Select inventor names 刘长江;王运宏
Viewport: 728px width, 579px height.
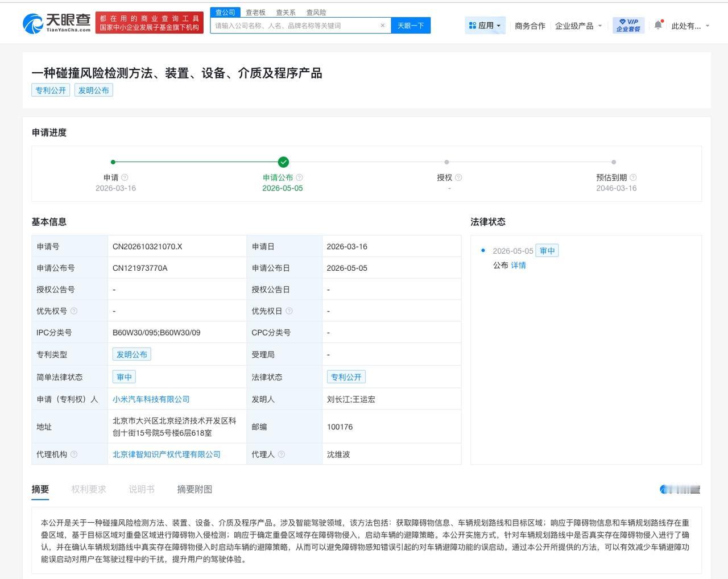(x=351, y=399)
